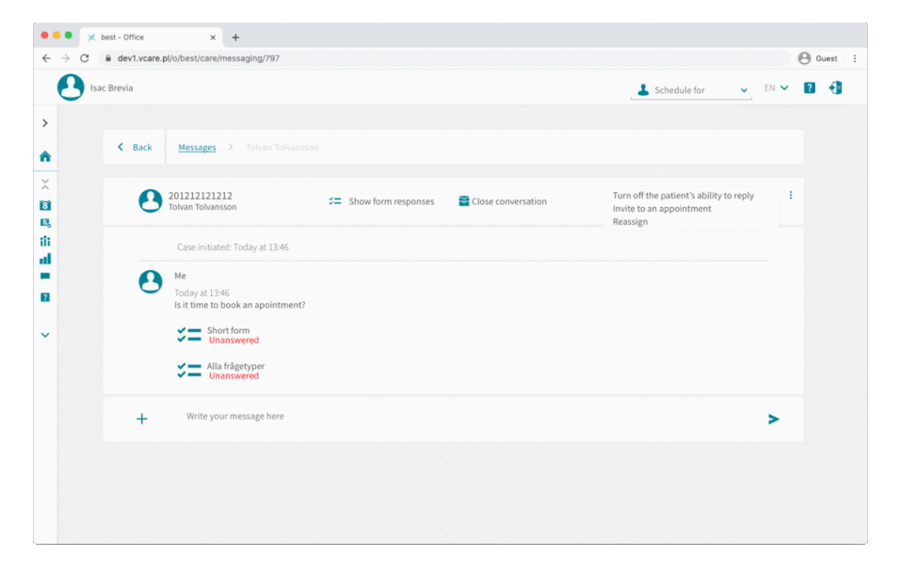Viewport: 901px width, 588px height.
Task: Click the Unanswered status under Alla frågetyper
Action: click(233, 376)
